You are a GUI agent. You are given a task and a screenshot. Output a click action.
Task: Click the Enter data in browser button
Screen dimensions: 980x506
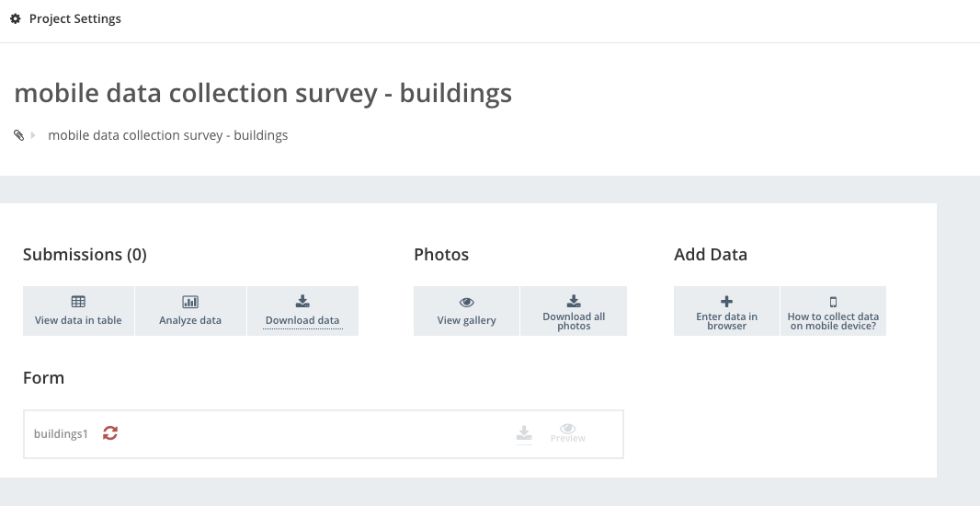click(727, 311)
